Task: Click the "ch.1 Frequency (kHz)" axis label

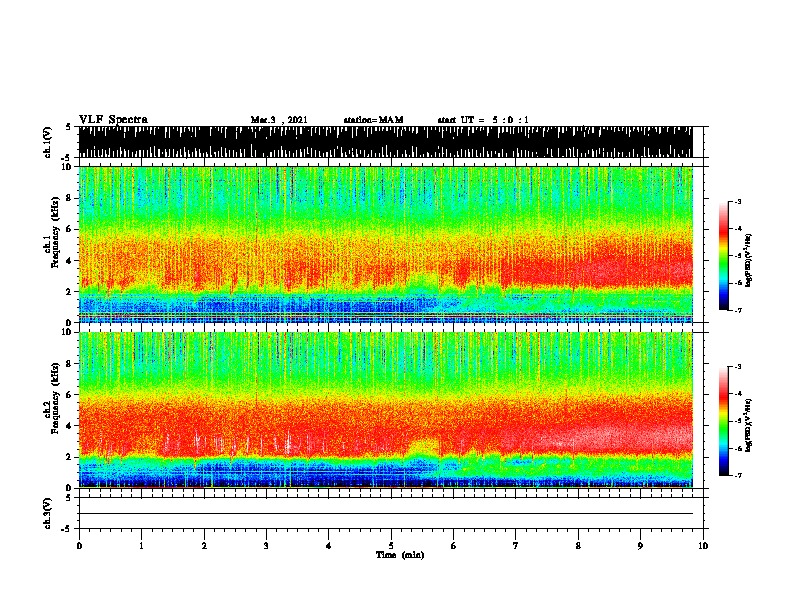Action: (51, 232)
